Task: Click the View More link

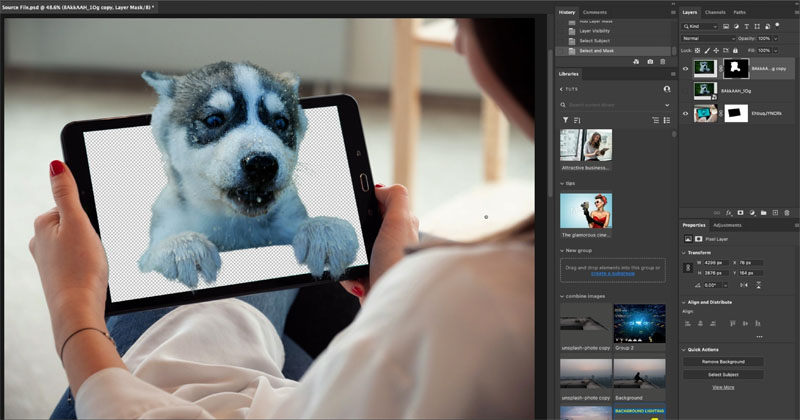Action: [x=723, y=387]
